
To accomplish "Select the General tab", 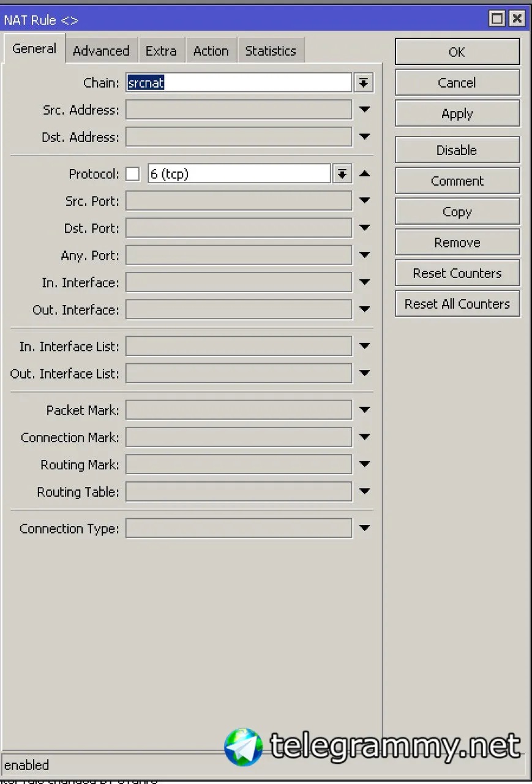I will (34, 48).
